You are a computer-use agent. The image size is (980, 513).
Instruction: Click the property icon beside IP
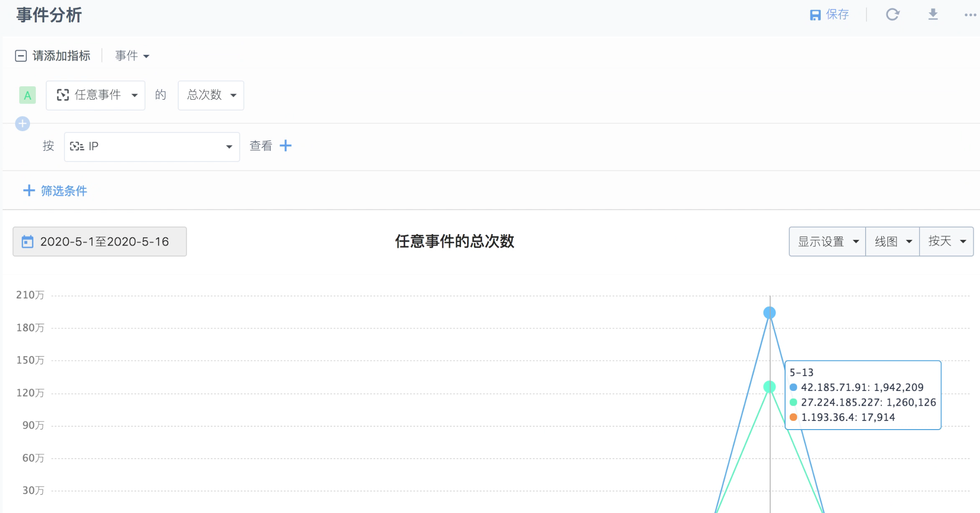pyautogui.click(x=77, y=146)
